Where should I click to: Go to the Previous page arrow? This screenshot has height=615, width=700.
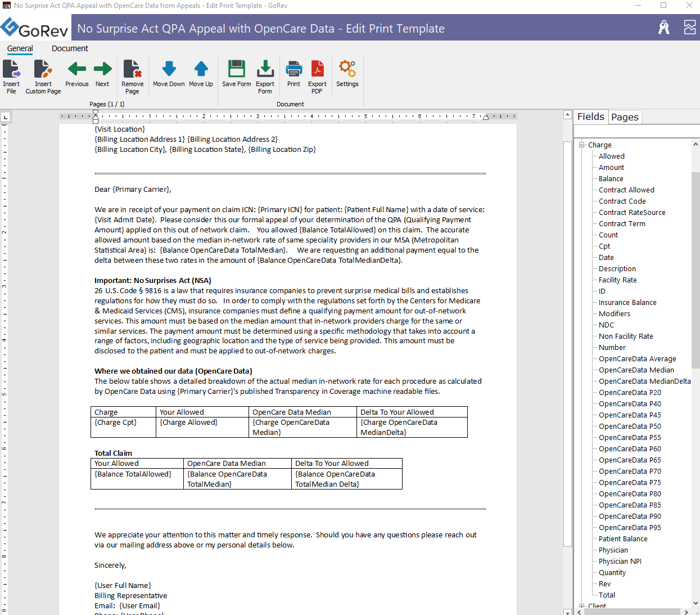(77, 69)
